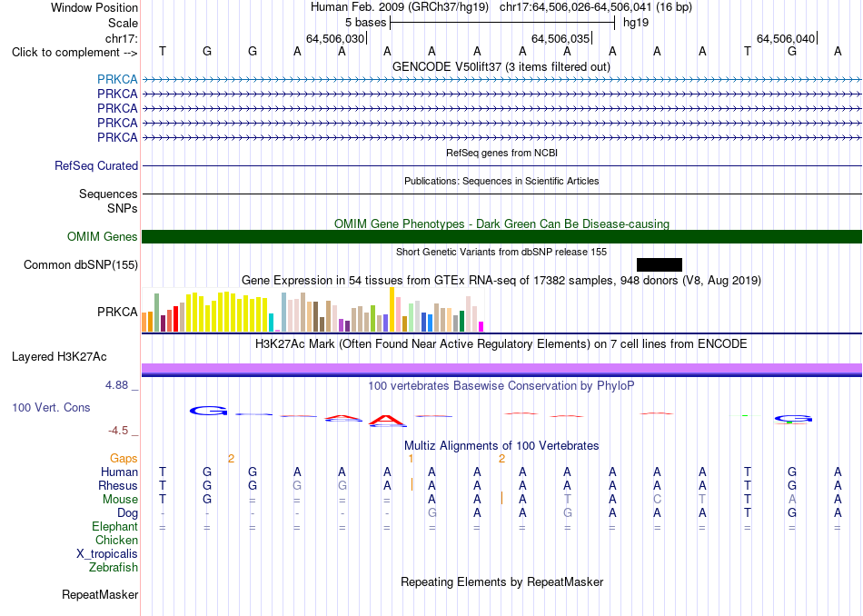The image size is (863, 616).
Task: Click the 64,506,035 ruler coordinate
Action: (x=560, y=38)
